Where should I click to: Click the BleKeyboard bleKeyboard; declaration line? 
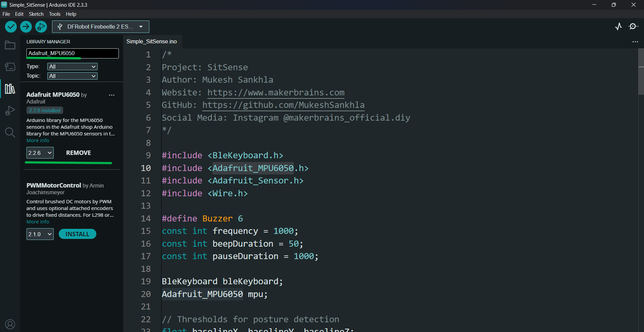(x=222, y=281)
